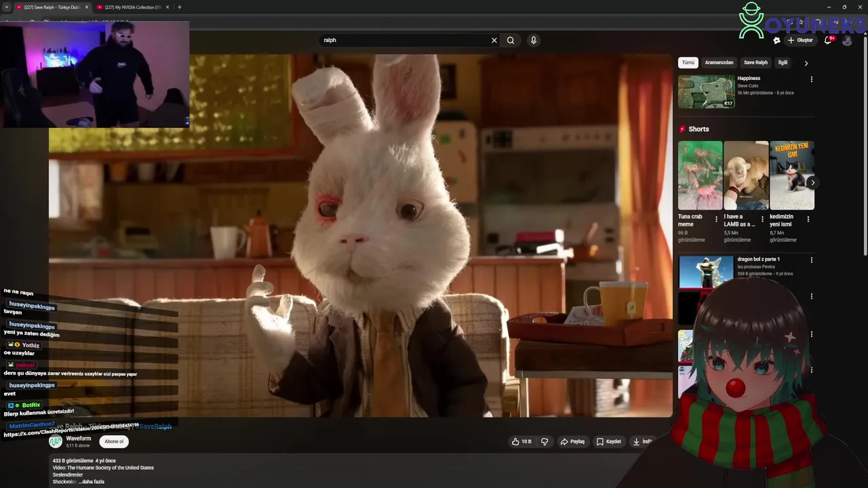Open options for dragon bol z parte 1
Screen dimensions: 868x488
tap(811, 260)
